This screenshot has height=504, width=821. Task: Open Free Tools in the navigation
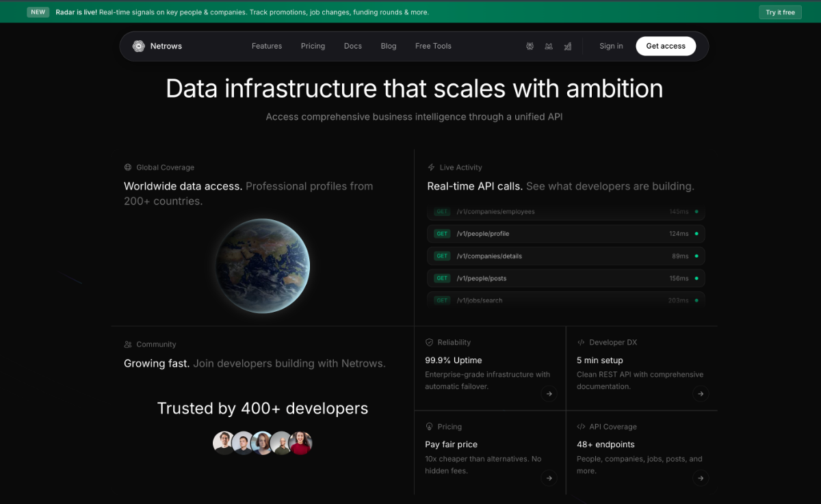433,46
